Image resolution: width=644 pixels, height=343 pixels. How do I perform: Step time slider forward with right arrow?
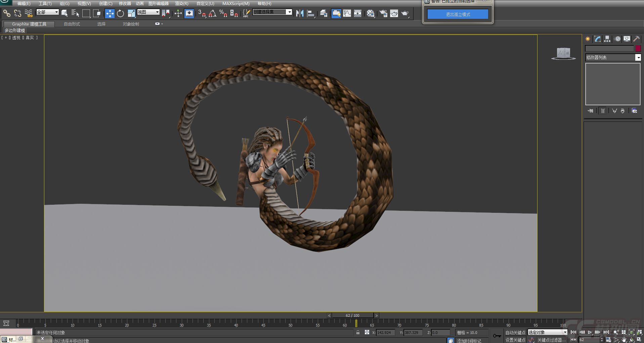pos(377,315)
